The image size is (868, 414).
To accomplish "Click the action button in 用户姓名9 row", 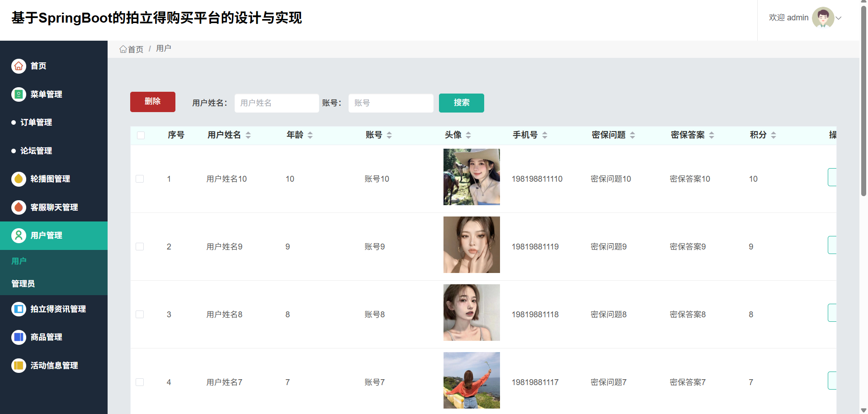I will click(832, 245).
